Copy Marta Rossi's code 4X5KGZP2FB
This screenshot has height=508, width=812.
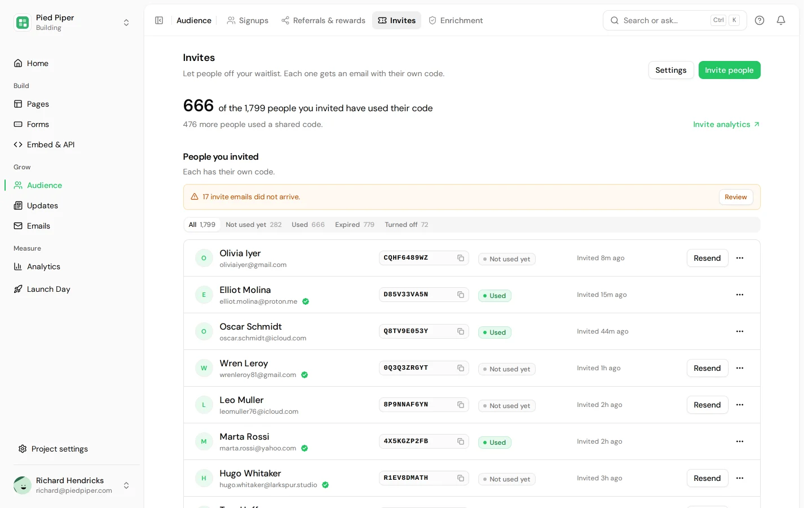[x=461, y=441]
